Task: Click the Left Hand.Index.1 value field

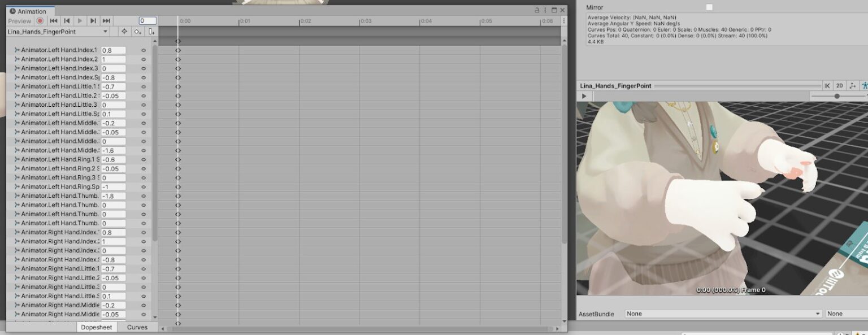Action: [x=113, y=50]
